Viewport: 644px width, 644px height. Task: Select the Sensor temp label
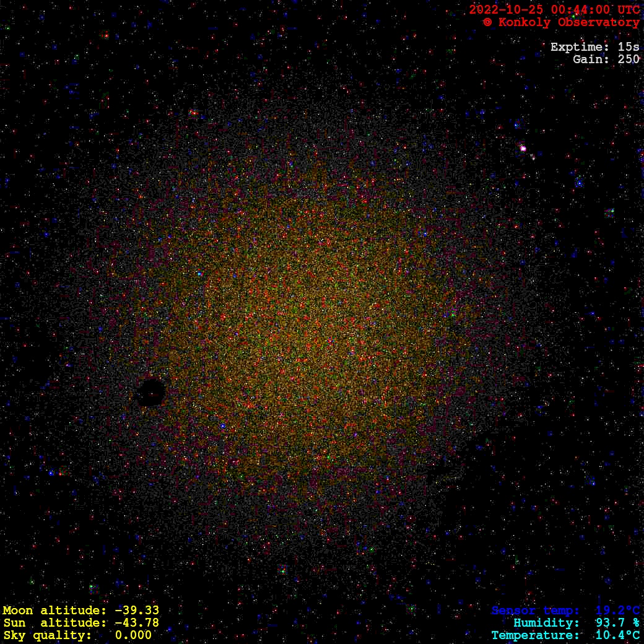(x=535, y=611)
